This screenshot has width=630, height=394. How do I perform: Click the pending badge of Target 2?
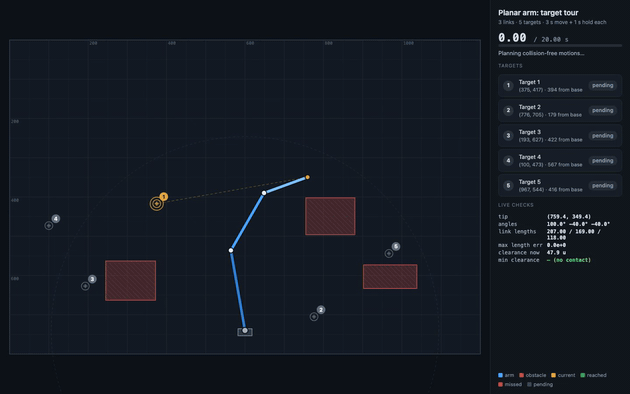[602, 110]
